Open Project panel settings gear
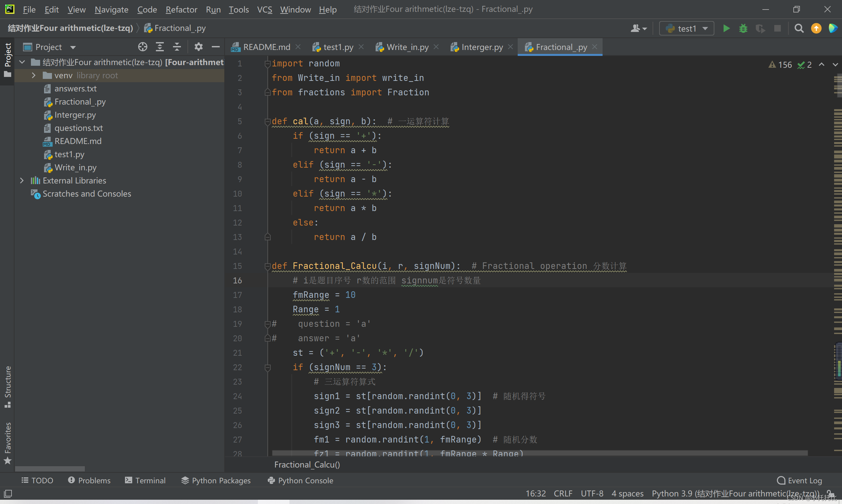The height and width of the screenshot is (504, 842). (x=199, y=47)
